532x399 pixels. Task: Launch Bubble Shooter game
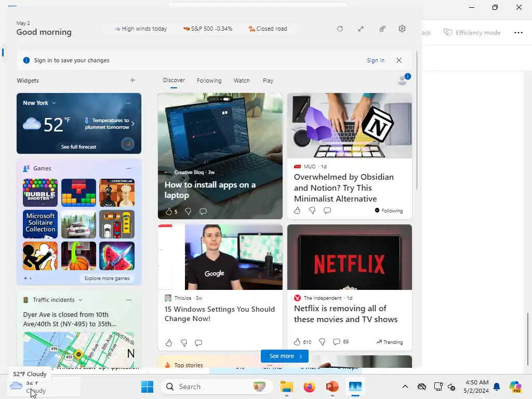[x=40, y=193]
